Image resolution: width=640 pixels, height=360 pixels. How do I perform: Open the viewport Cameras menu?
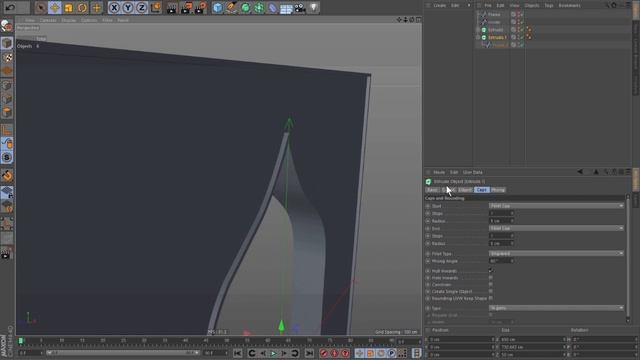48,20
